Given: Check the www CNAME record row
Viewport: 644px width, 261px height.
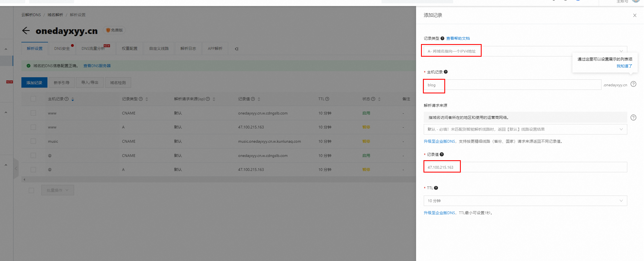Looking at the screenshot, I should [x=33, y=113].
